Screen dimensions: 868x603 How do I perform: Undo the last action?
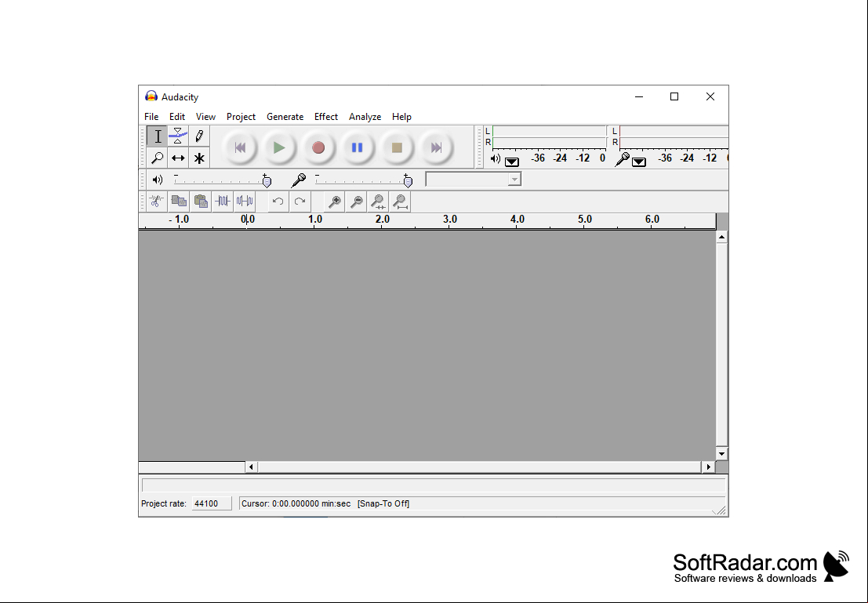pos(278,202)
